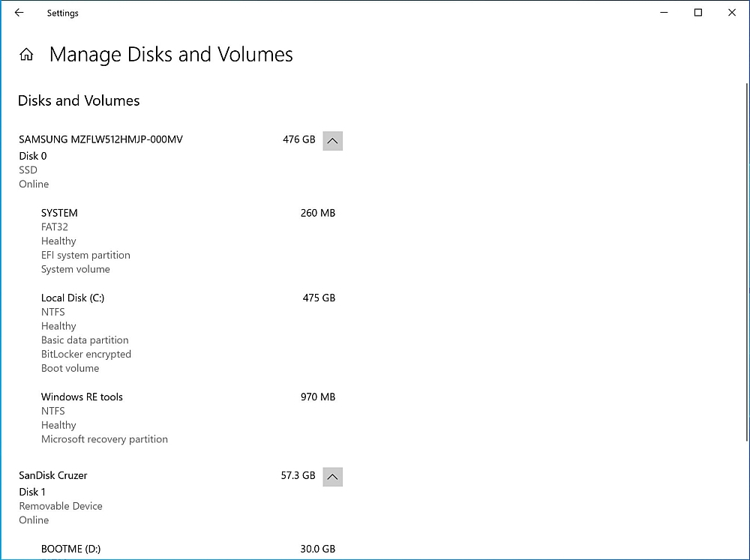Close the Settings window
Image resolution: width=750 pixels, height=560 pixels.
pyautogui.click(x=732, y=13)
